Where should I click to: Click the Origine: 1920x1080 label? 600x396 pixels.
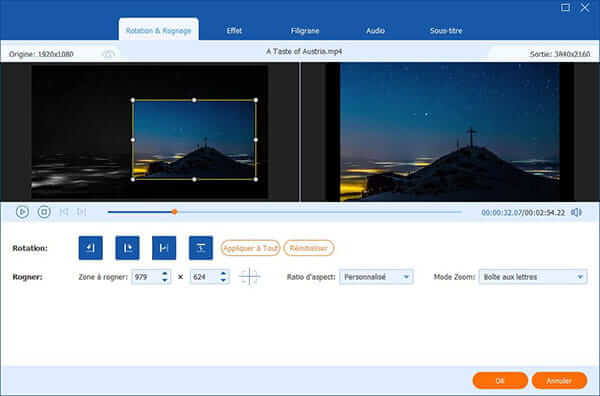41,54
